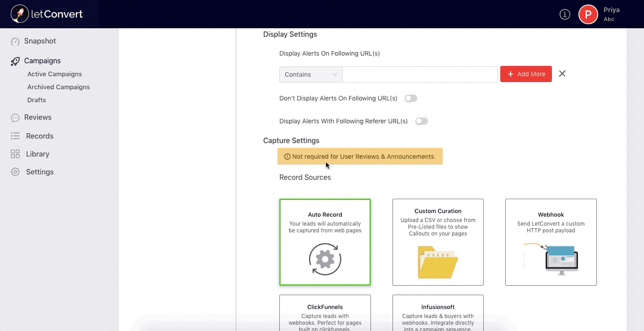Select the ClickFunnels source card
This screenshot has height=331, width=644.
pyautogui.click(x=325, y=313)
